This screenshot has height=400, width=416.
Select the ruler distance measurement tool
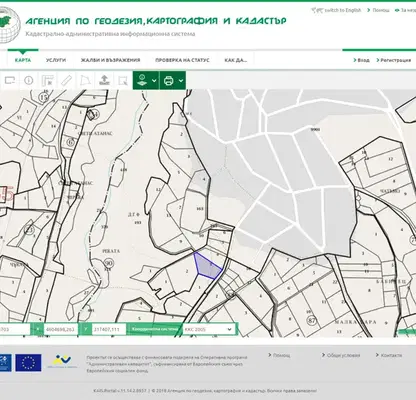(x=67, y=80)
